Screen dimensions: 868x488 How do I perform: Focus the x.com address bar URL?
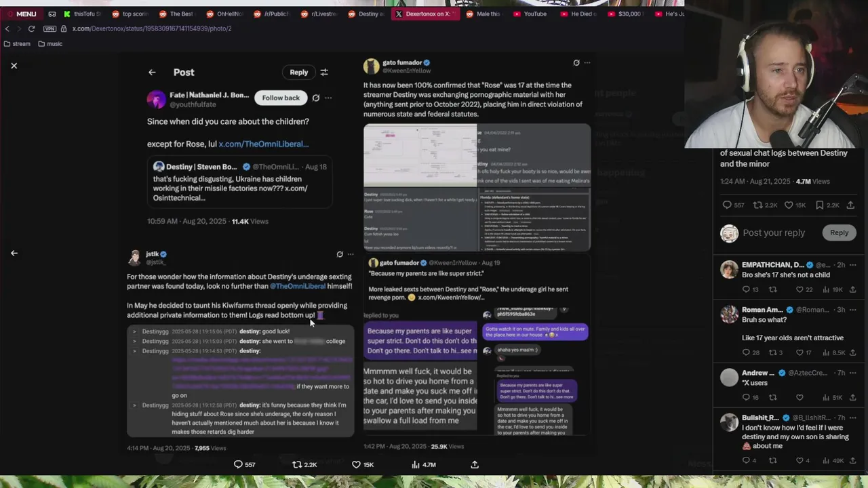pos(152,28)
